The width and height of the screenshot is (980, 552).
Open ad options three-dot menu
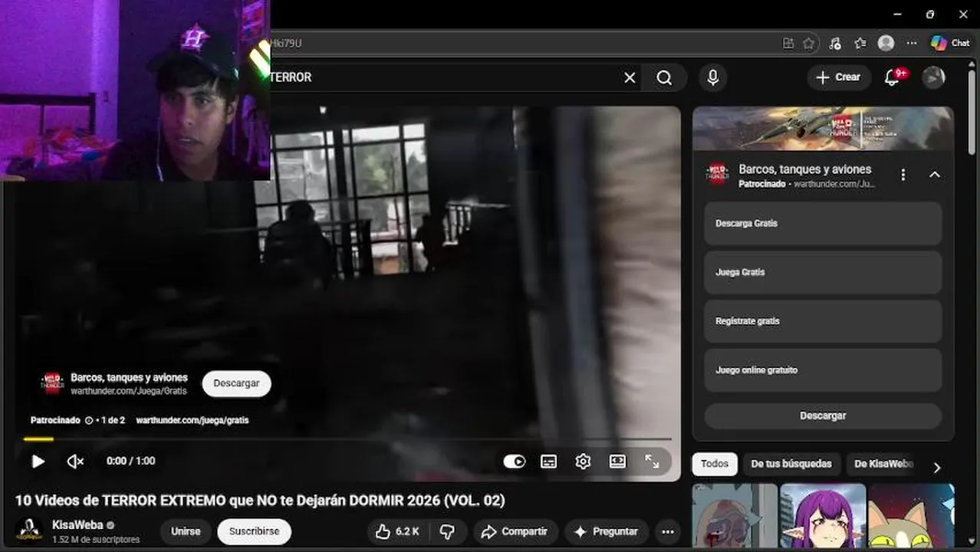[903, 175]
